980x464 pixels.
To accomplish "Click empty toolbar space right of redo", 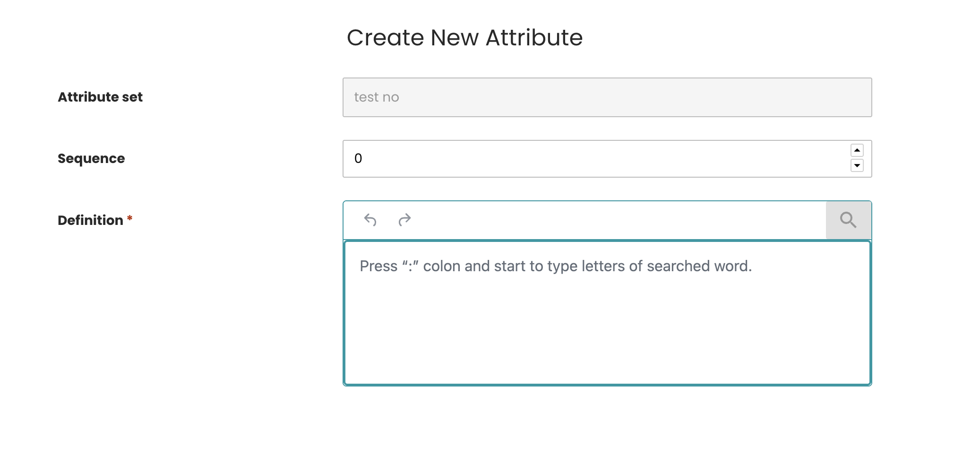I will (x=614, y=220).
